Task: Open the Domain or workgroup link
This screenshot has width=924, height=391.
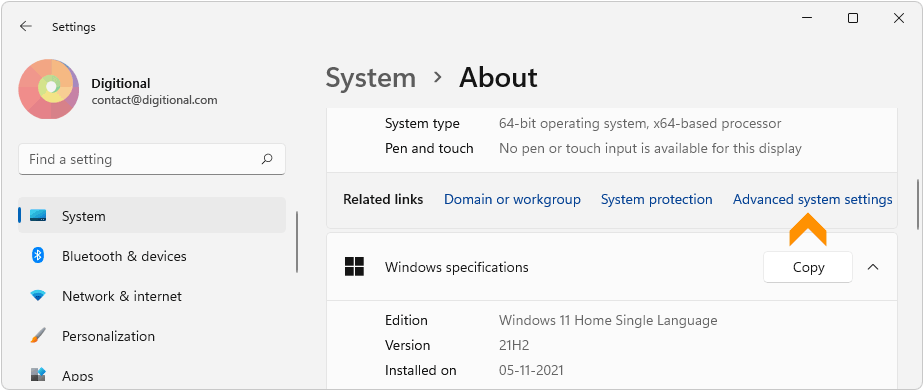Action: point(512,200)
